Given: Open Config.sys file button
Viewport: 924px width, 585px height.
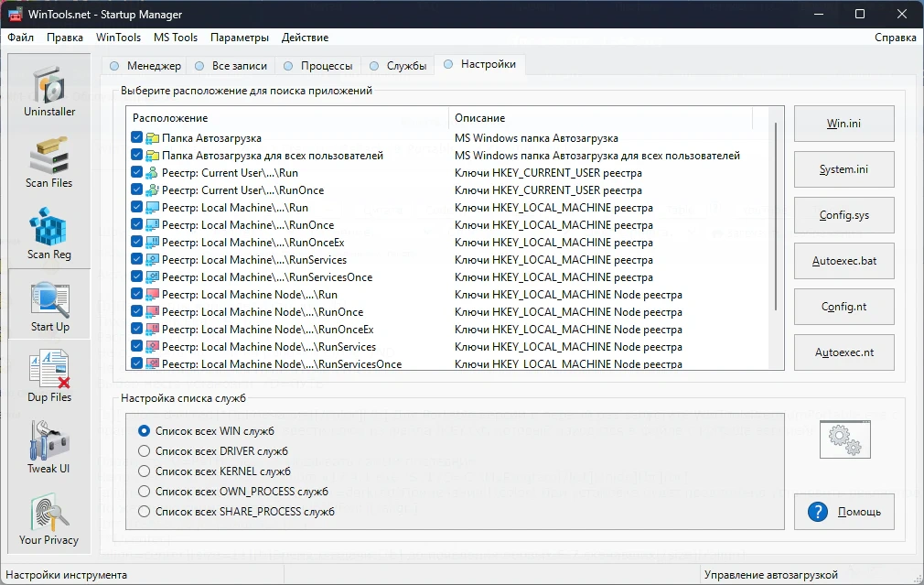Looking at the screenshot, I should pos(843,215).
